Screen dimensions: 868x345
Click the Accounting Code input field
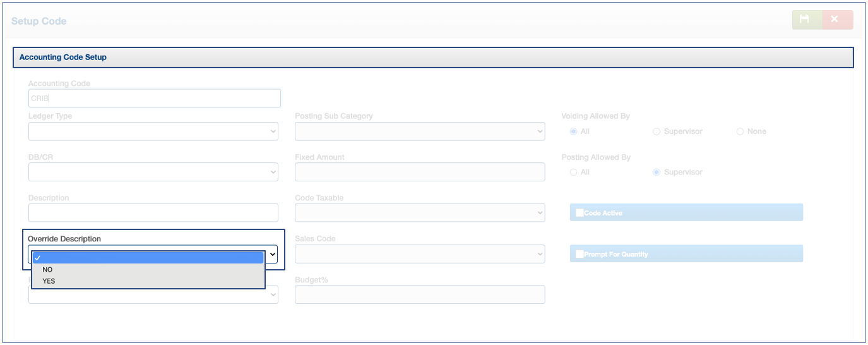[154, 99]
